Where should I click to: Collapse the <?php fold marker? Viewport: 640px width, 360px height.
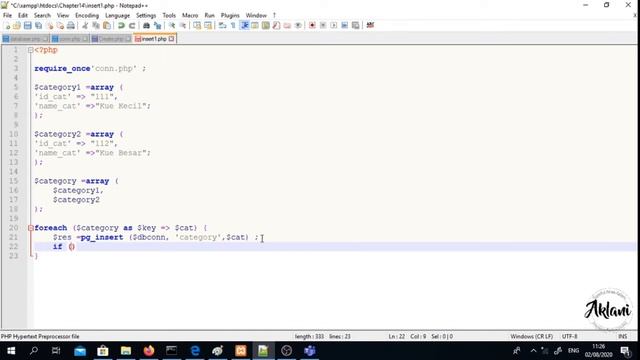click(x=31, y=50)
